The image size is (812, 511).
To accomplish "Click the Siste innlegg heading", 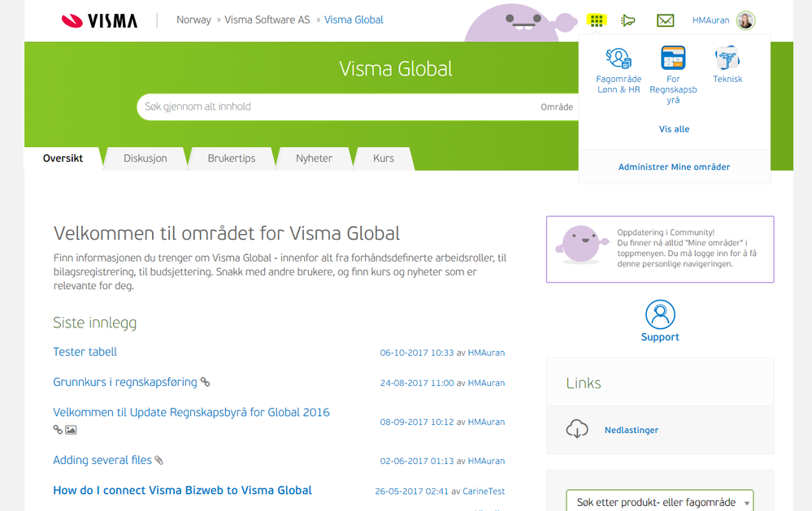I will [95, 323].
